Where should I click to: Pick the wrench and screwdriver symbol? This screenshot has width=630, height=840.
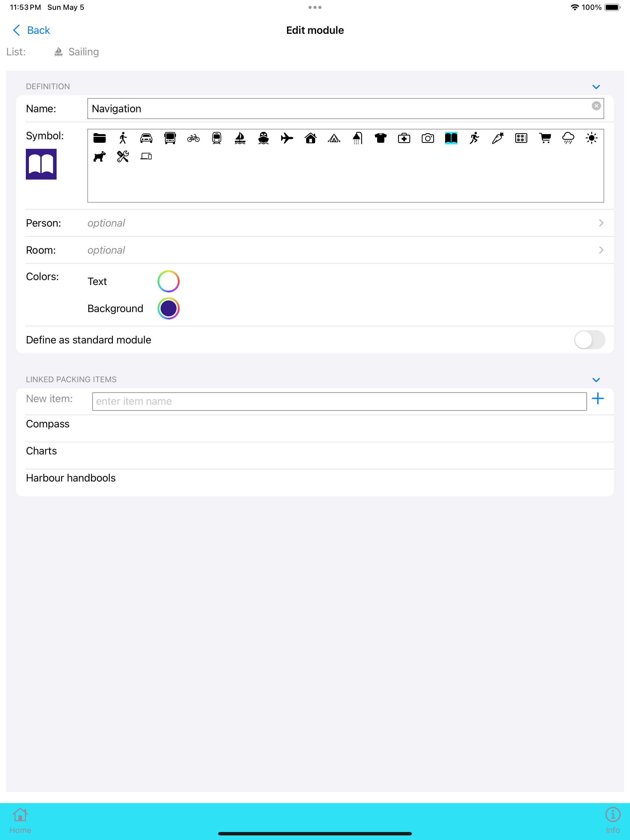pyautogui.click(x=123, y=157)
